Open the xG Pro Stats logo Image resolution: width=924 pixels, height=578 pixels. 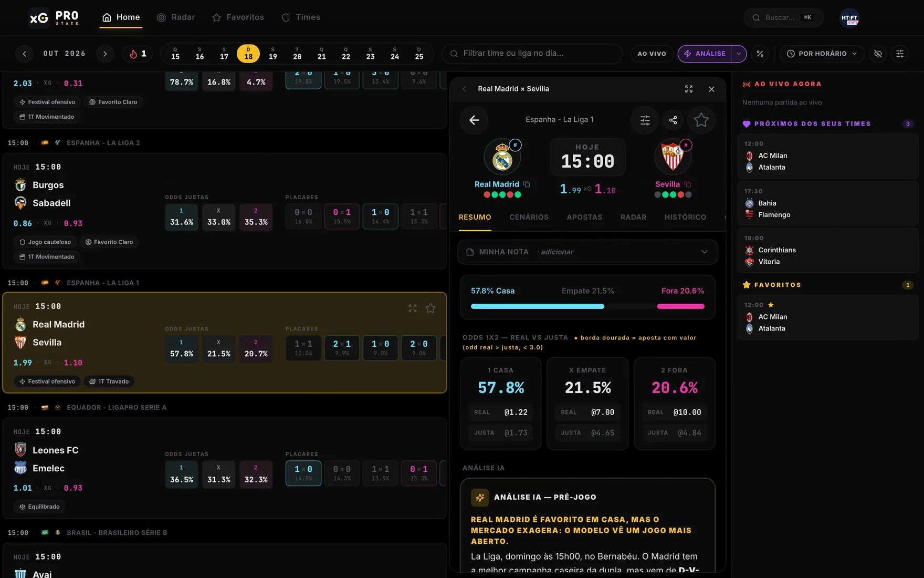[x=54, y=18]
